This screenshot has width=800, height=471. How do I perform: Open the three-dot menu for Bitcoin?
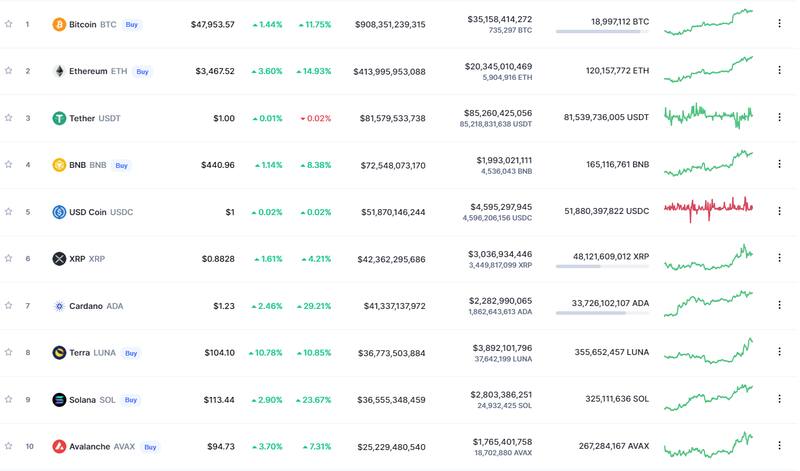coord(779,24)
